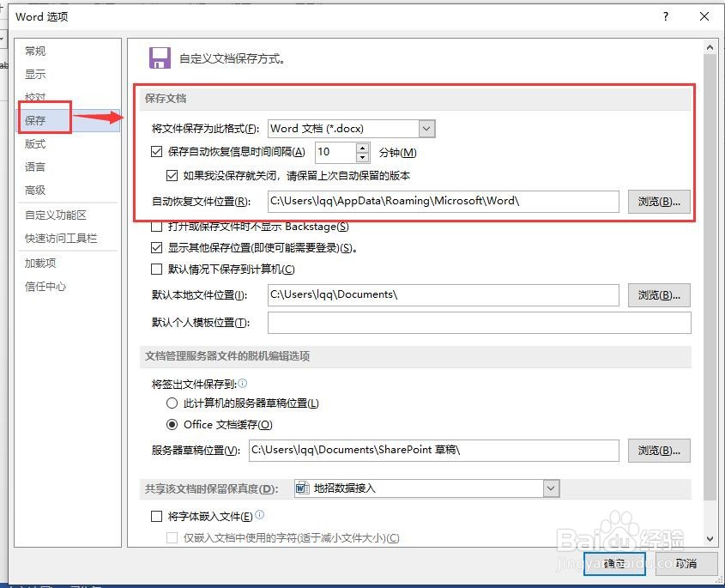The image size is (725, 588).
Task: Click the 确定 button
Action: tap(614, 563)
